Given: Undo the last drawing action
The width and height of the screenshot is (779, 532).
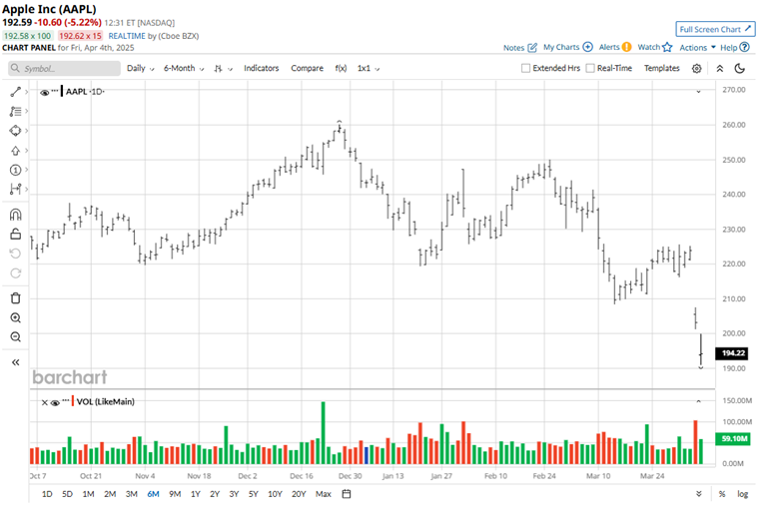Looking at the screenshot, I should pyautogui.click(x=15, y=254).
